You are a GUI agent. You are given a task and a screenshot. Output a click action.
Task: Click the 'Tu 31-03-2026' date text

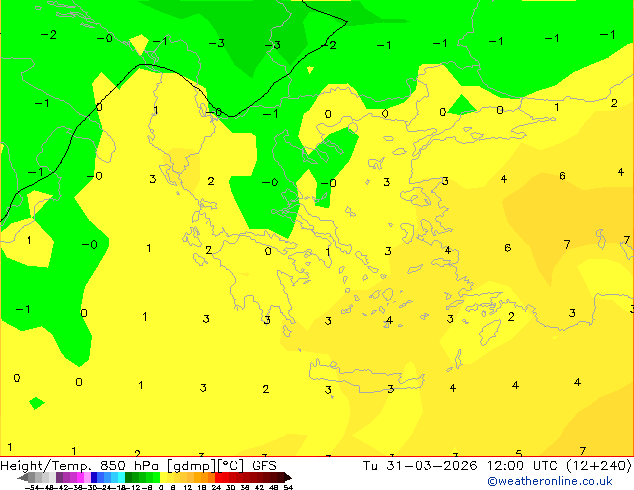[x=420, y=465]
